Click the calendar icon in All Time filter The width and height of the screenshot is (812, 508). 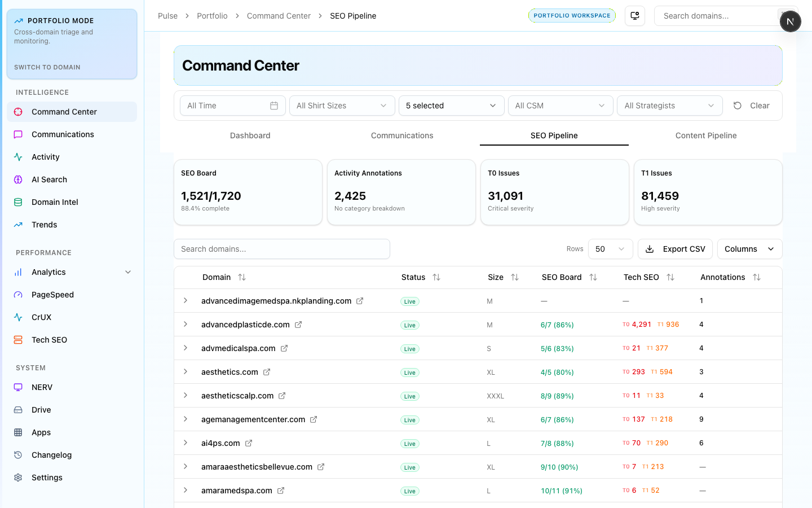point(274,106)
